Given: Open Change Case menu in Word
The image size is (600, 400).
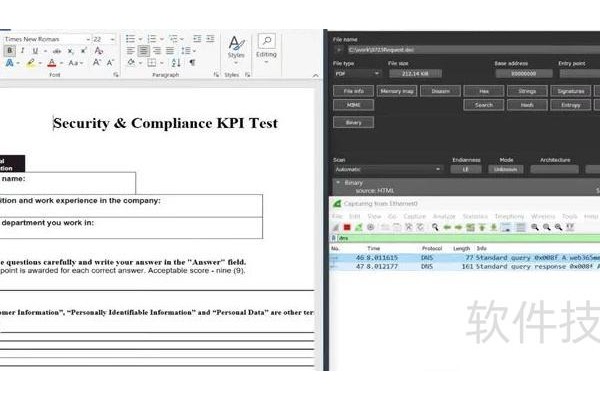Looking at the screenshot, I should [x=74, y=63].
